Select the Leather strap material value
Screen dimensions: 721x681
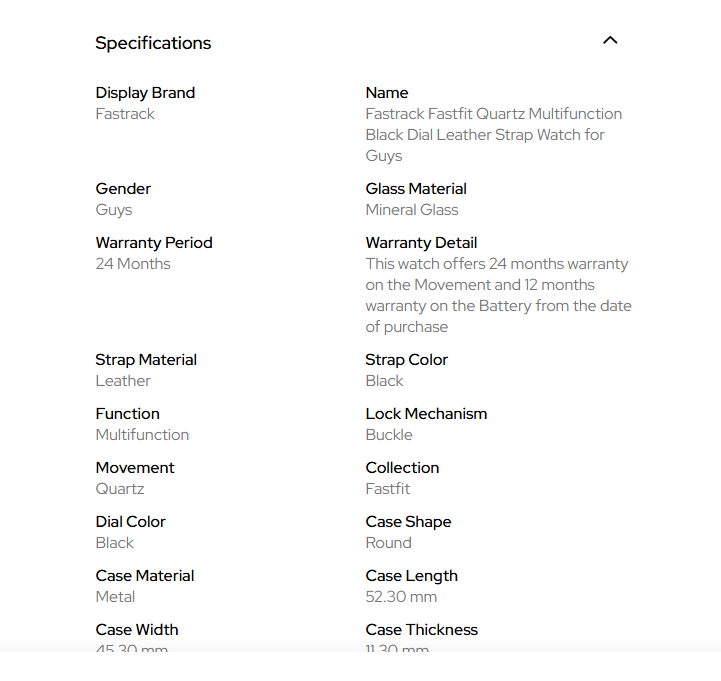[123, 381]
